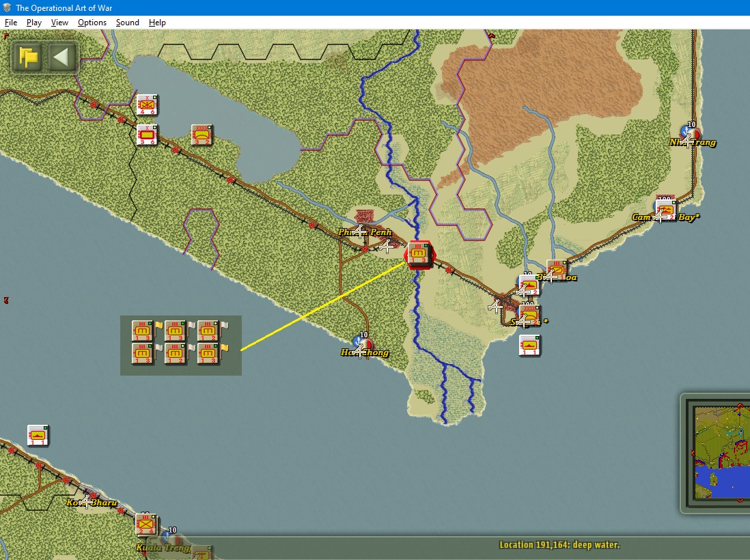Select the 3-2 XXXX headquarters unit counter
750x560 pixels.
[x=202, y=135]
